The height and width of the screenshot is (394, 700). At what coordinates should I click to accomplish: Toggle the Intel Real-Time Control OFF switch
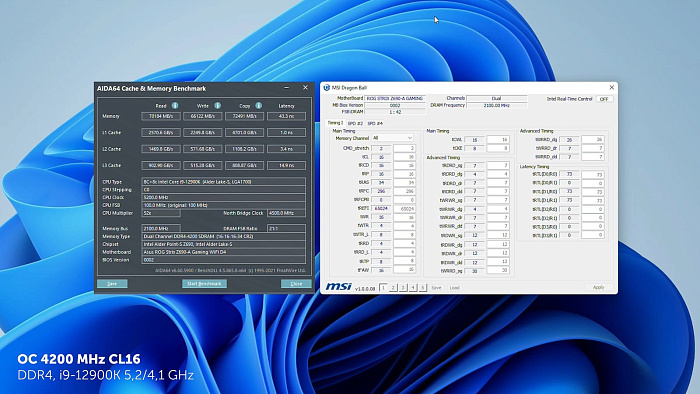604,99
